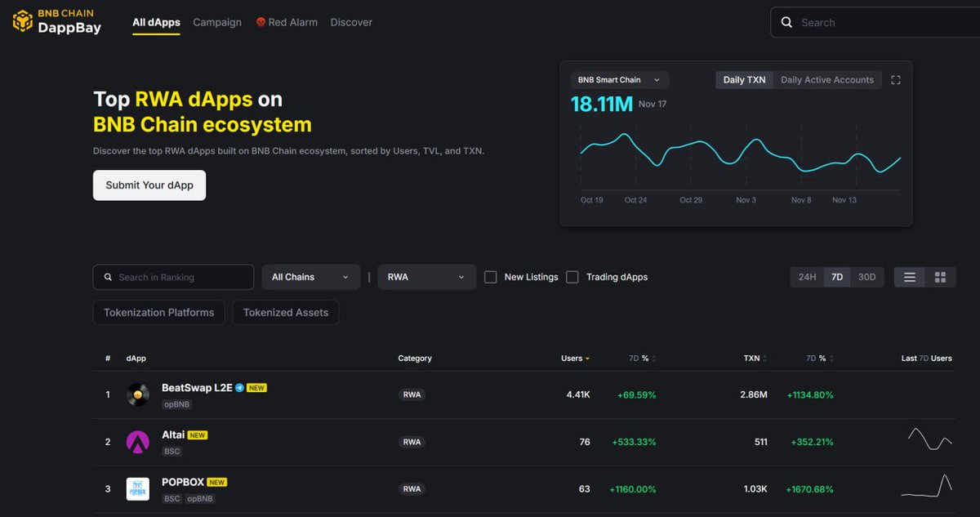This screenshot has width=980, height=517.
Task: Click the search magnifier icon in header
Action: 786,23
